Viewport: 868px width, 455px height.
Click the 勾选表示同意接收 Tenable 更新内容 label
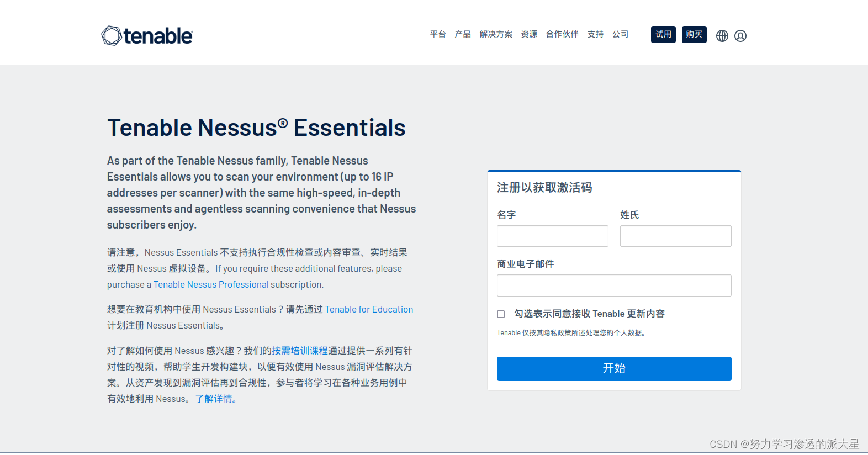pos(590,314)
